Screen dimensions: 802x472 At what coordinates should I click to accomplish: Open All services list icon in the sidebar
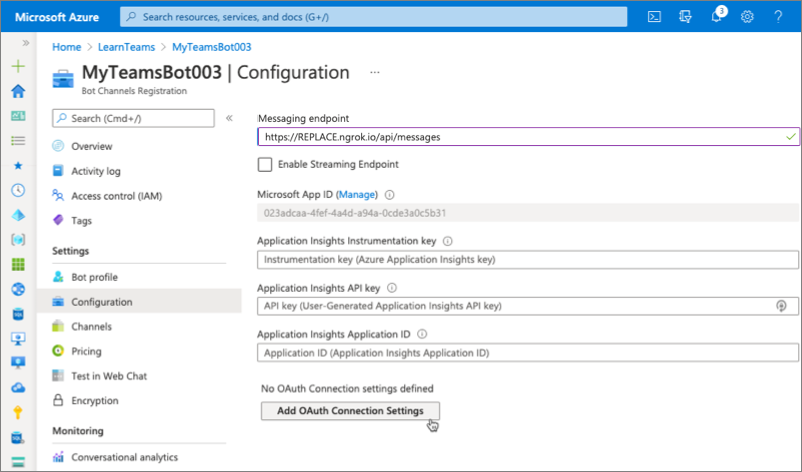point(18,141)
